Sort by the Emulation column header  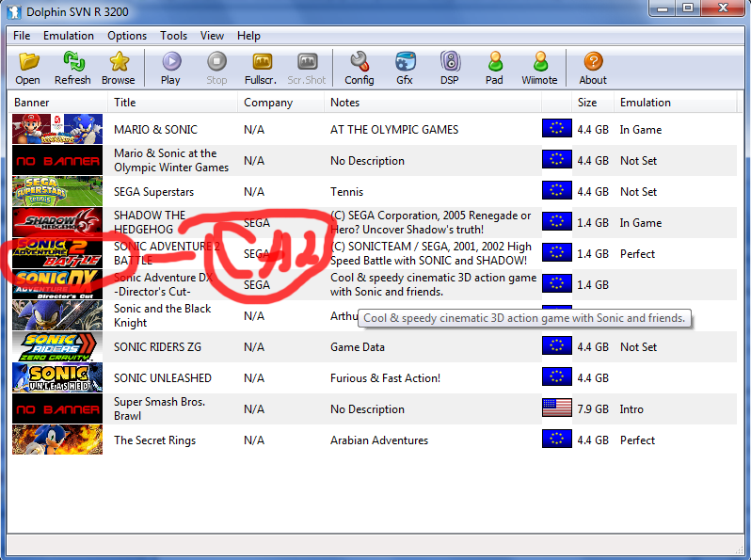[x=675, y=103]
